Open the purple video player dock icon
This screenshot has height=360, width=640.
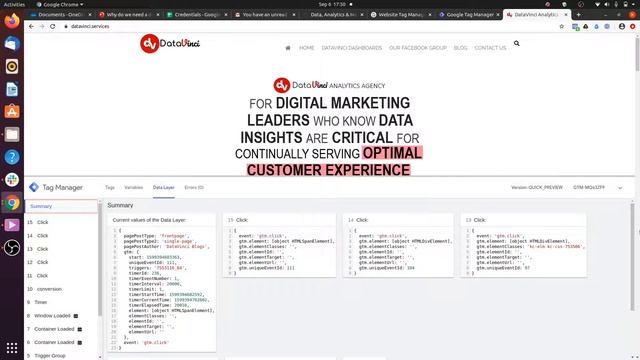(x=12, y=225)
